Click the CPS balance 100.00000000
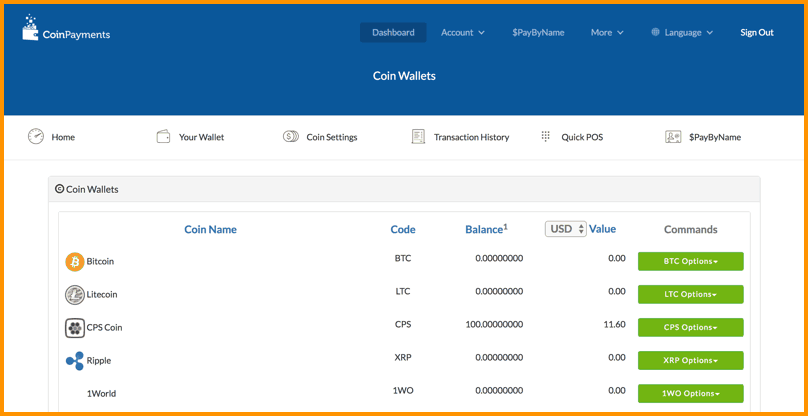 pyautogui.click(x=494, y=324)
